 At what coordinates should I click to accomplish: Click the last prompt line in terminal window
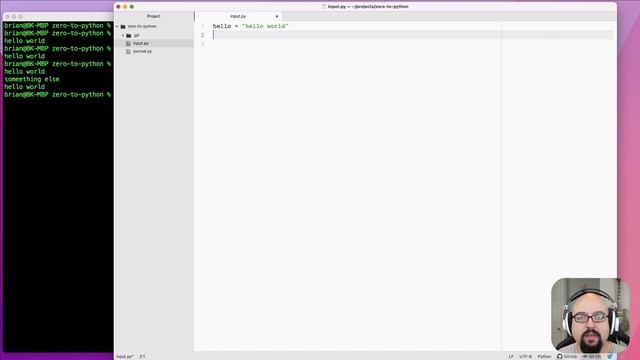click(x=58, y=95)
